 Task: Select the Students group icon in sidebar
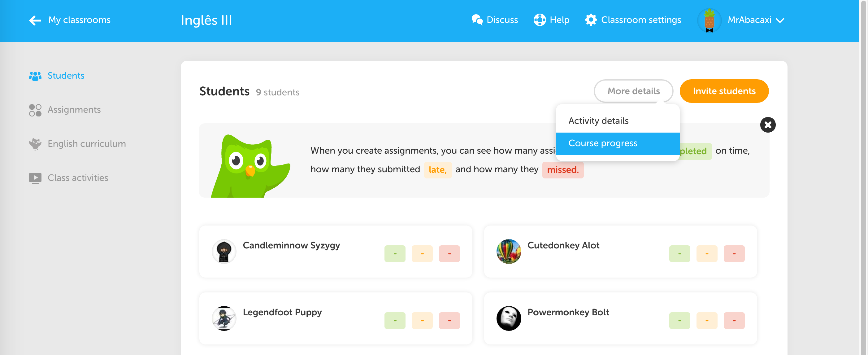(35, 76)
